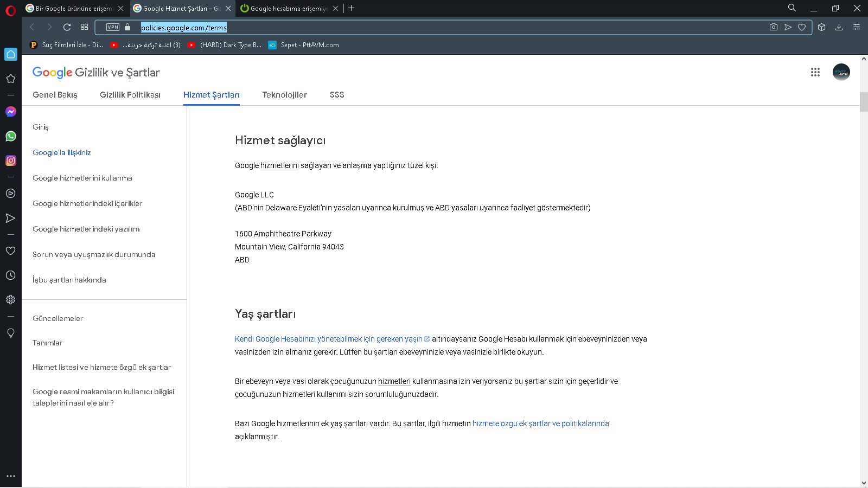The height and width of the screenshot is (488, 868).
Task: View site security lock info
Action: [x=127, y=27]
